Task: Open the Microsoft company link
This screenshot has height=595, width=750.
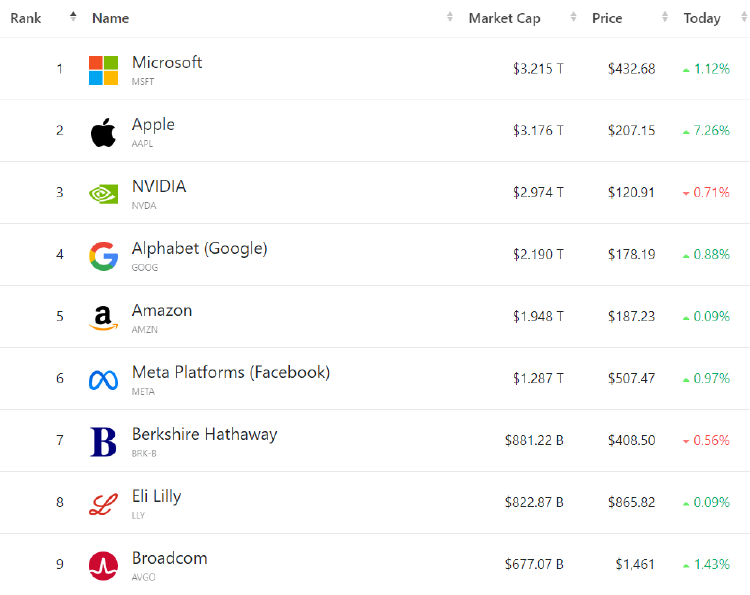Action: (167, 62)
